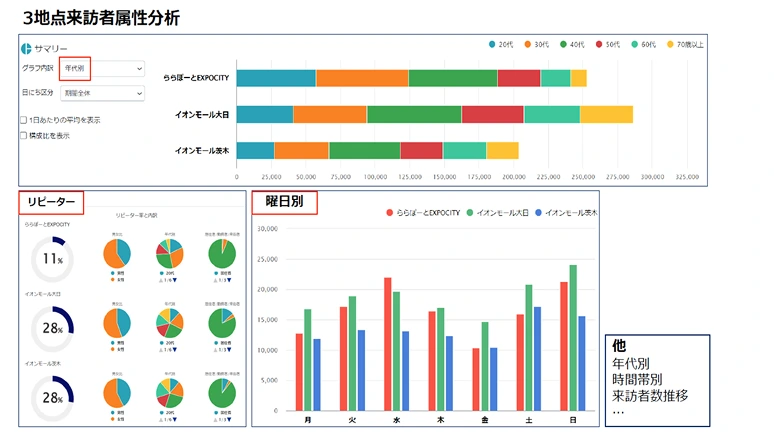The image size is (774, 433).
Task: Toggle the 70歳以上 legend entry
Action: (685, 44)
